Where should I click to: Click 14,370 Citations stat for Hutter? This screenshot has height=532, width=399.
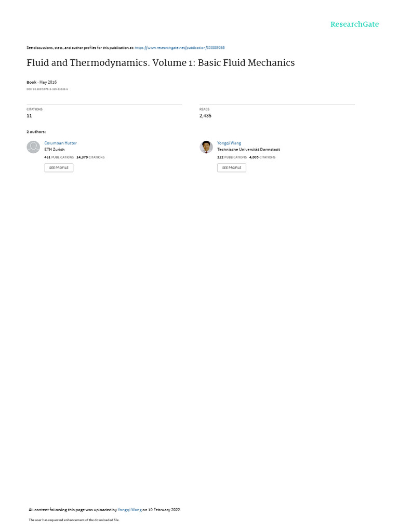[90, 157]
